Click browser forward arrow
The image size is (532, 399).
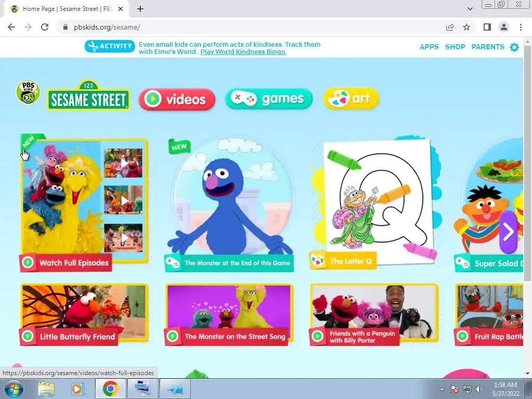pyautogui.click(x=28, y=27)
